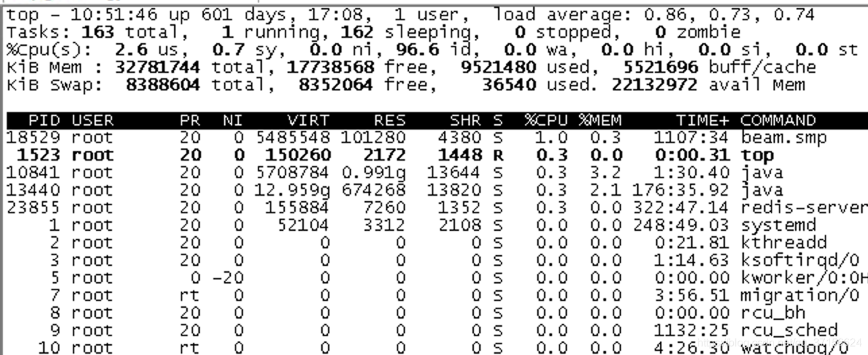Click used memory value 9521480
The image size is (868, 355).
[499, 67]
